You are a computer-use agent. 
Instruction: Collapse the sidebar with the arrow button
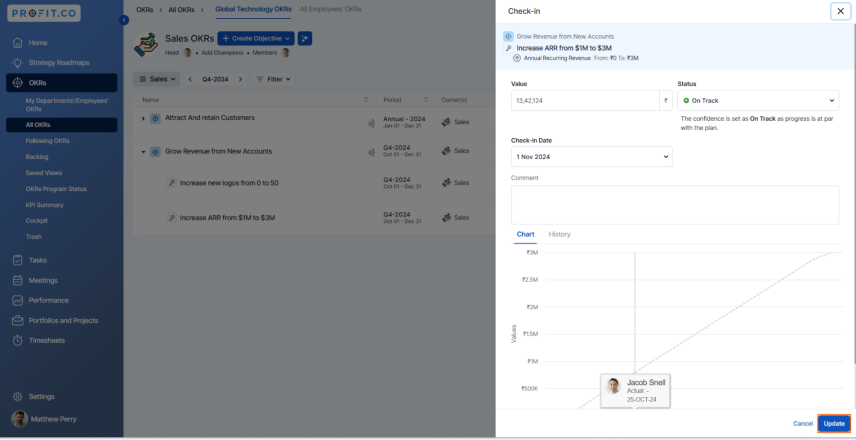[x=124, y=20]
